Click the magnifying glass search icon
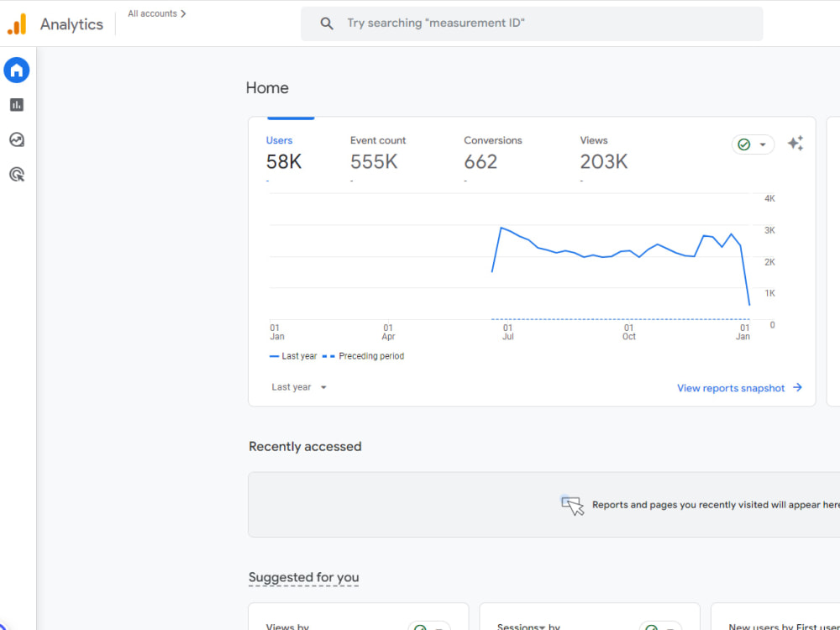840x630 pixels. [327, 23]
